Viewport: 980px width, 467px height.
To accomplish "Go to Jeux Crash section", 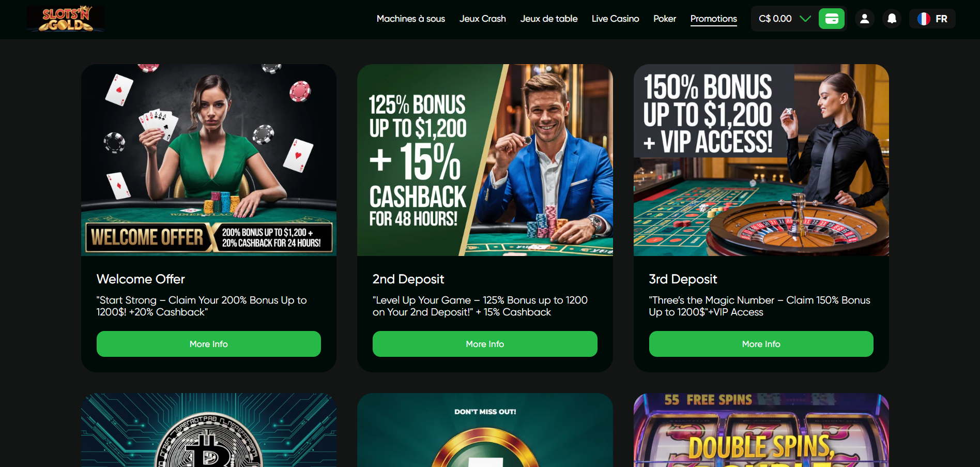I will tap(483, 19).
